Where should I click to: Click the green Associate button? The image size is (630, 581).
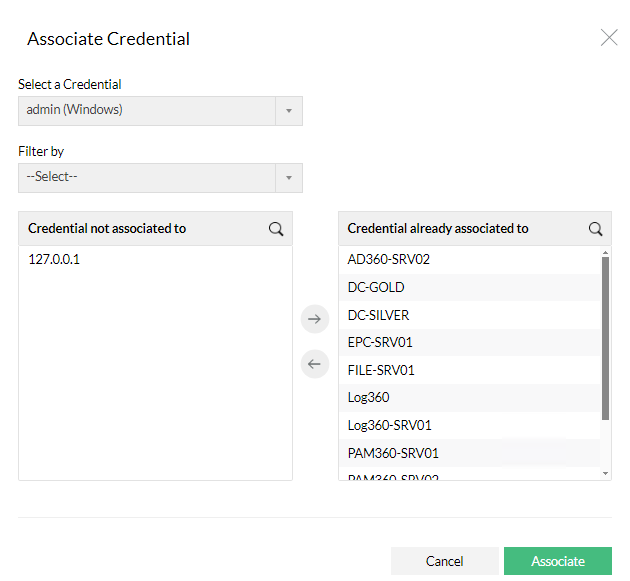[x=558, y=561]
